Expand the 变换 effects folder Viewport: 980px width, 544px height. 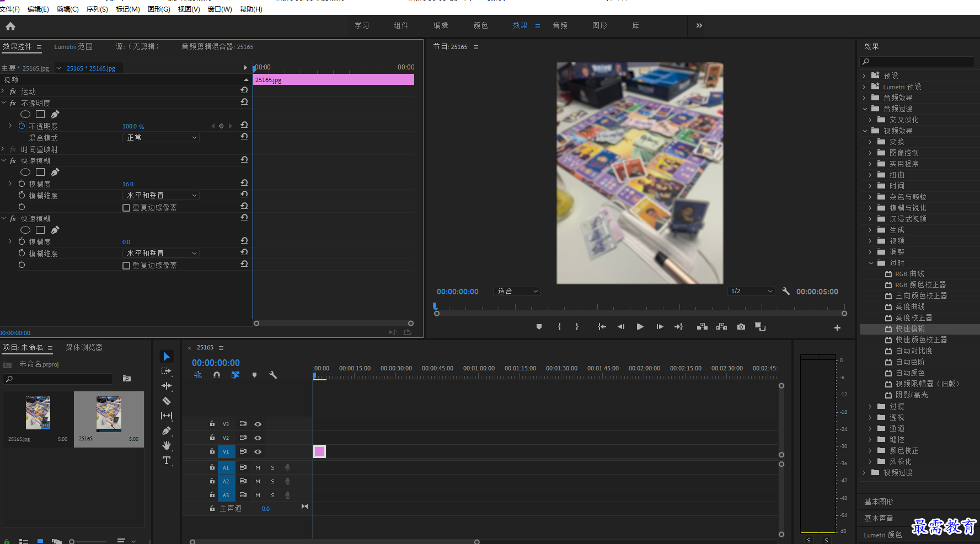tap(870, 142)
